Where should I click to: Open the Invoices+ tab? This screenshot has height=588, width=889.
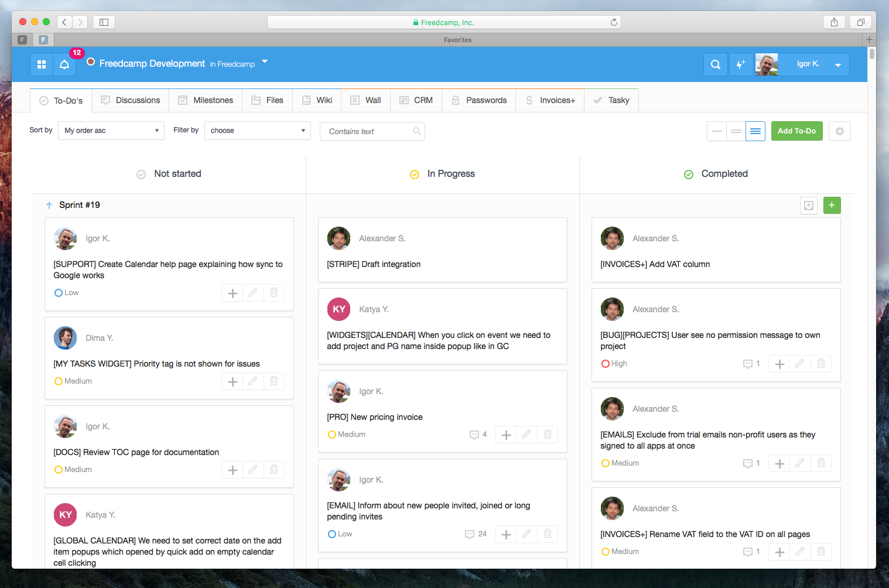pos(551,101)
